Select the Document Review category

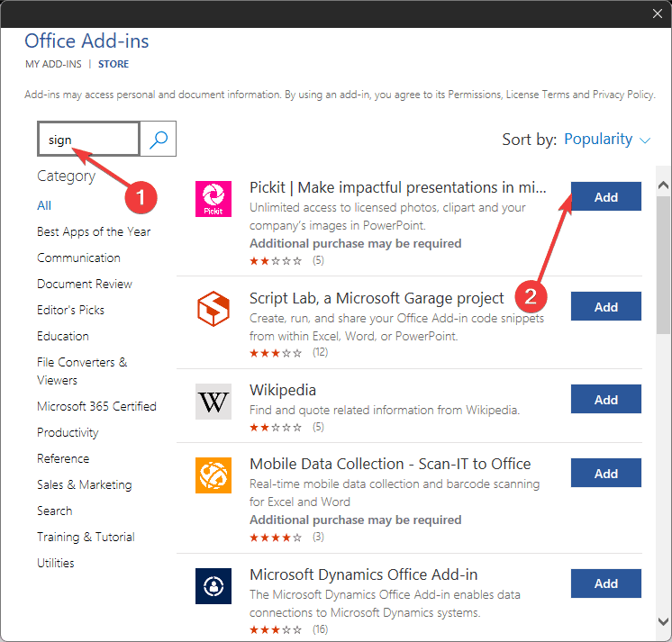click(x=85, y=284)
